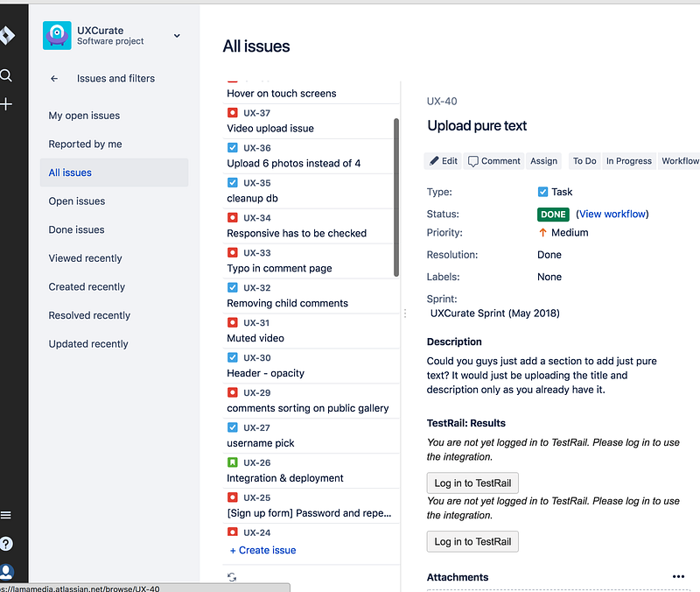700x592 pixels.
Task: Click the Task type icon in details
Action: click(x=542, y=192)
